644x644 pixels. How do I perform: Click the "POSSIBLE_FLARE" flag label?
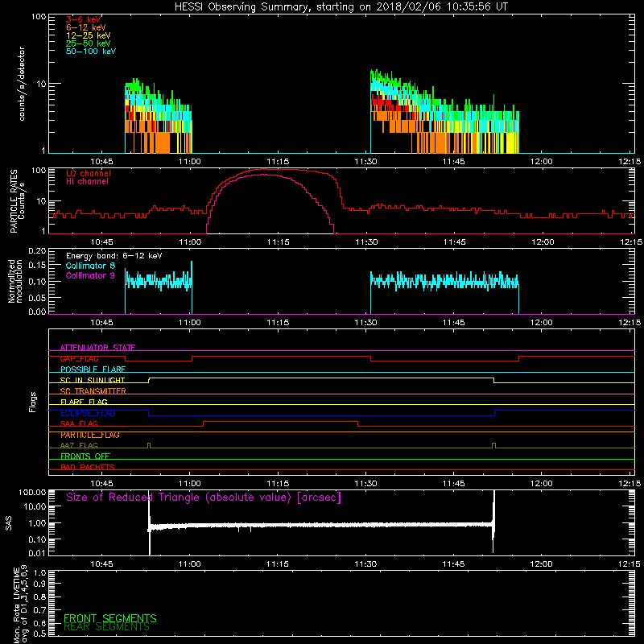(x=93, y=369)
